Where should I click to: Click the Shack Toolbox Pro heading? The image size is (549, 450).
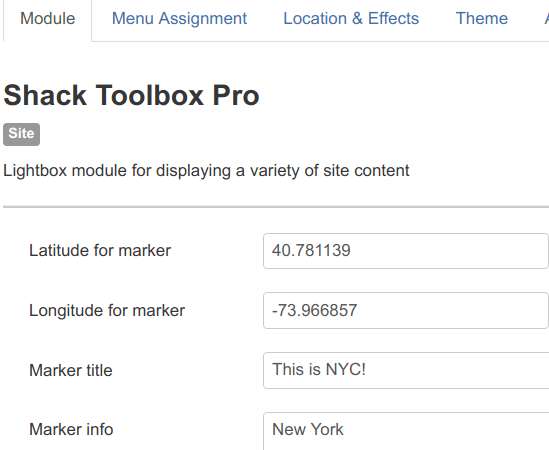tap(131, 95)
